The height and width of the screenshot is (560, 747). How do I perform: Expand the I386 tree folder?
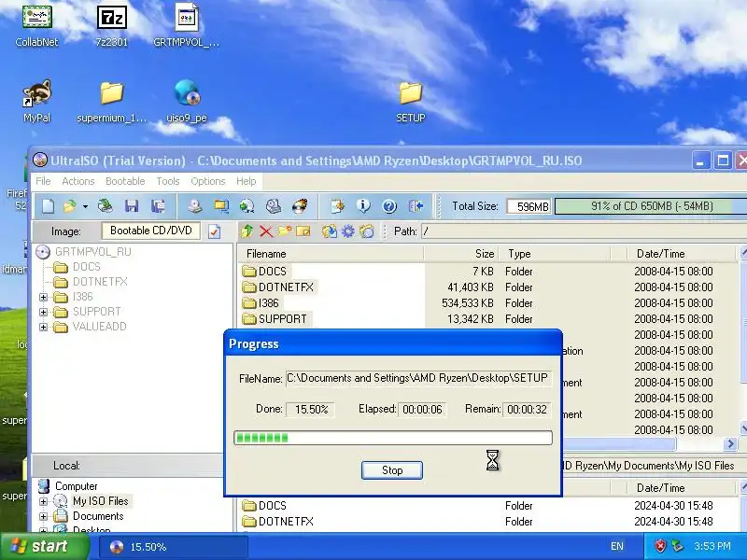pos(43,297)
